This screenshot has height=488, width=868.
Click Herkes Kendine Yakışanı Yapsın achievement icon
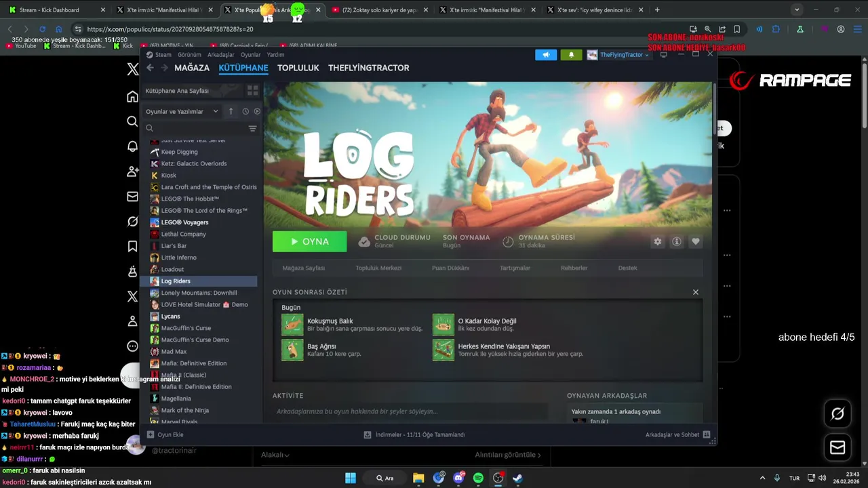[443, 350]
